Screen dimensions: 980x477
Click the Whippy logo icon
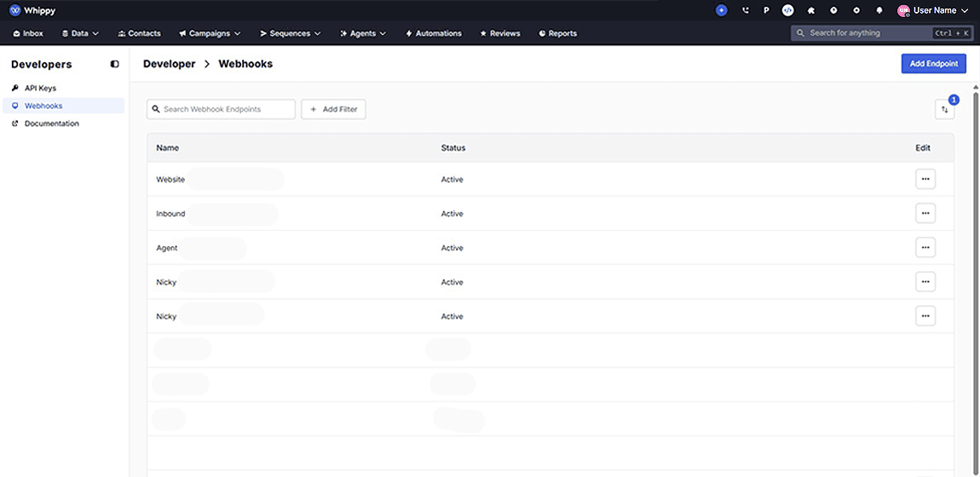point(15,10)
